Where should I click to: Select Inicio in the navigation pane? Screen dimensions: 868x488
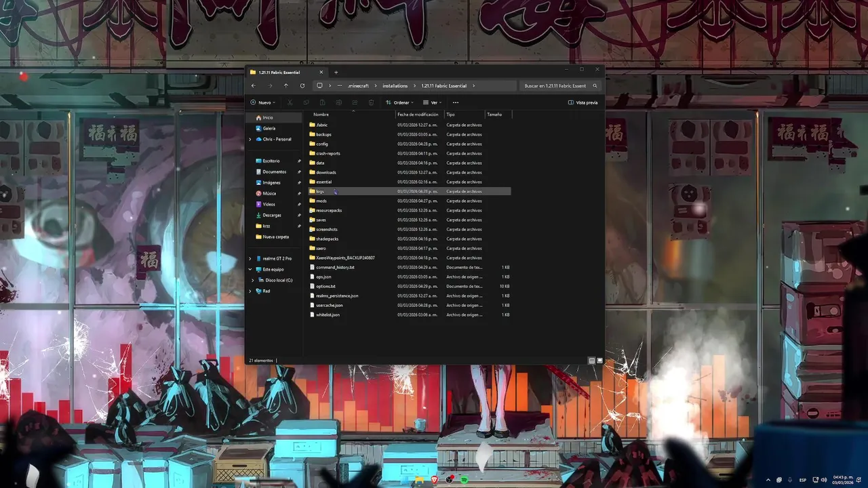[x=274, y=117]
